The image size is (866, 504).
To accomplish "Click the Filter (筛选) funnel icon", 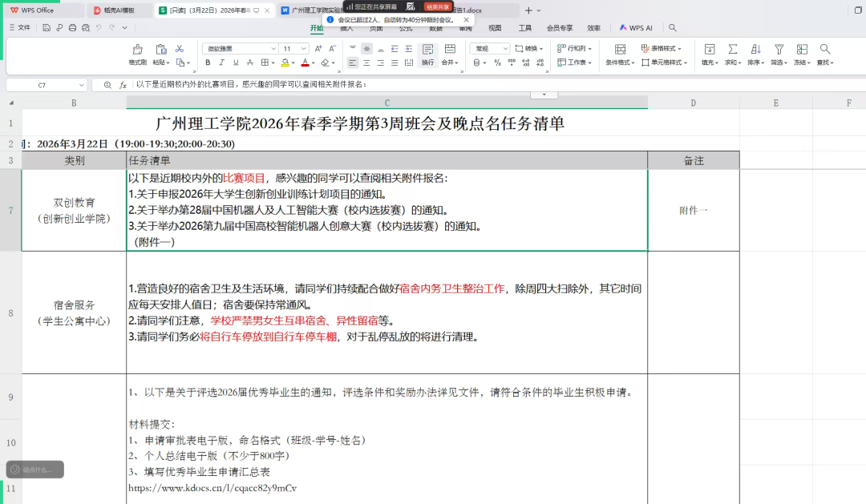I will click(x=778, y=50).
